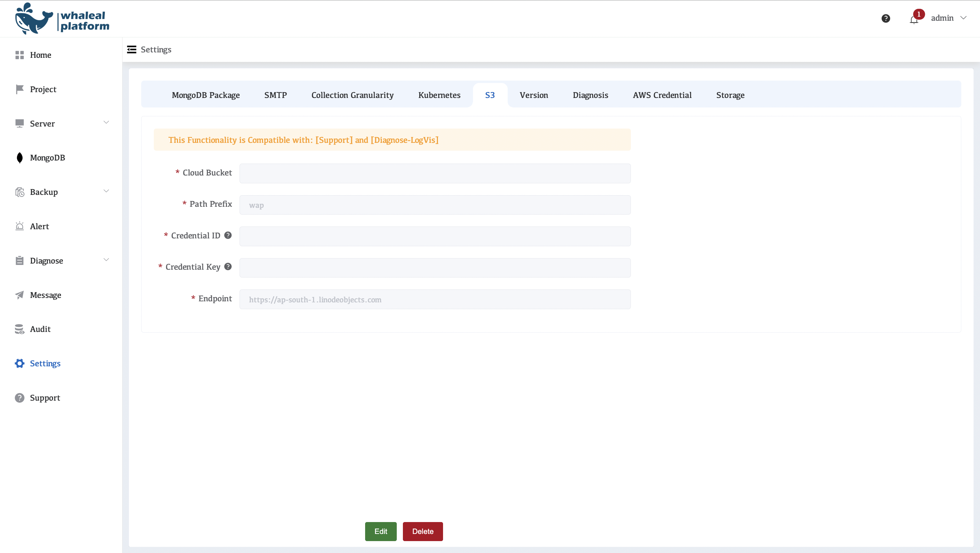
Task: Switch to the AWS Credential tab
Action: 662,95
